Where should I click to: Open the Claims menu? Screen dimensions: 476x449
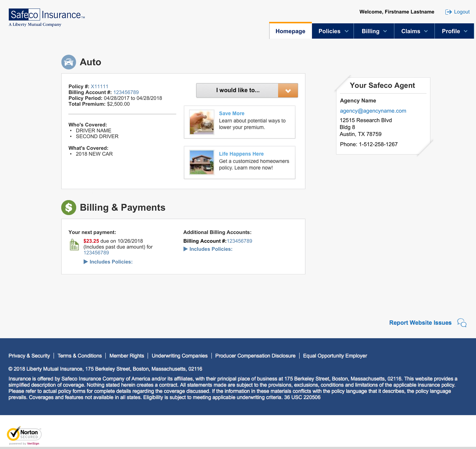pyautogui.click(x=414, y=31)
